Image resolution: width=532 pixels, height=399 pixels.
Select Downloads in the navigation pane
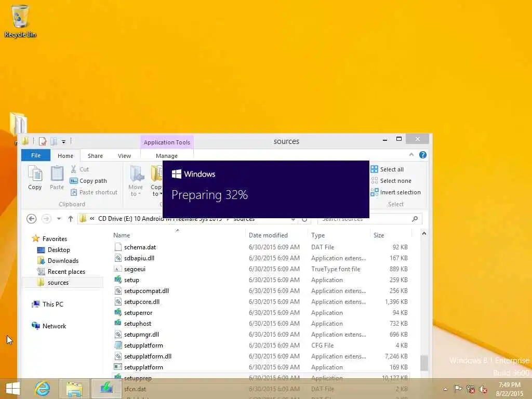(x=58, y=261)
